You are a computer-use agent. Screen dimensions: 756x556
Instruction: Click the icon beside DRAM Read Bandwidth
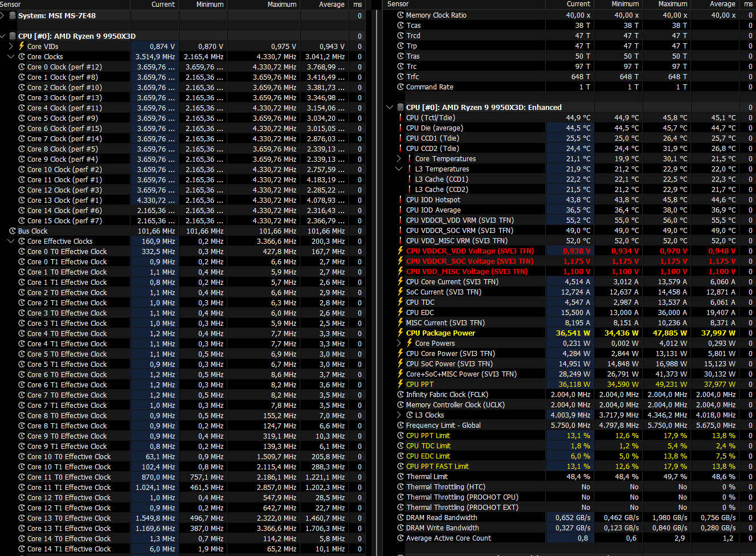click(x=401, y=517)
